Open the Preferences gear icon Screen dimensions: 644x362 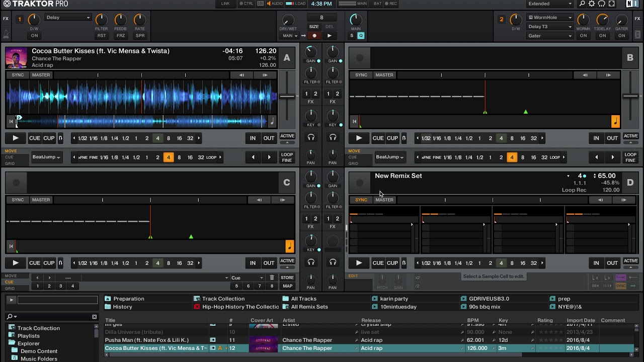pyautogui.click(x=592, y=4)
